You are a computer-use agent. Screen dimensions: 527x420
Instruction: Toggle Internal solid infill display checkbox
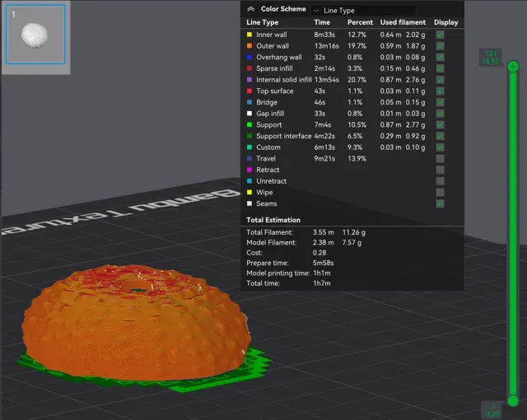440,80
